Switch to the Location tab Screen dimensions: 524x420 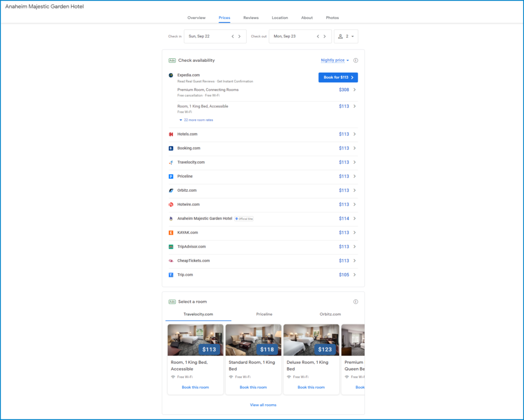point(280,18)
